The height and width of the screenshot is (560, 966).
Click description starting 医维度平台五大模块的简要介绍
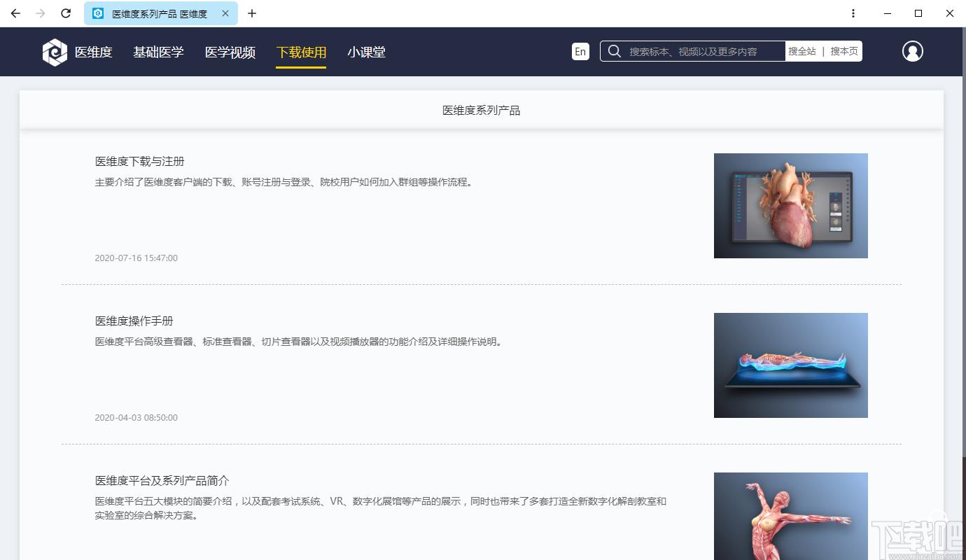(381, 508)
